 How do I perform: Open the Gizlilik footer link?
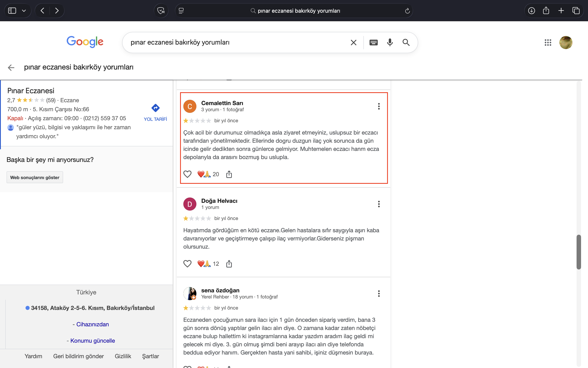pyautogui.click(x=123, y=356)
